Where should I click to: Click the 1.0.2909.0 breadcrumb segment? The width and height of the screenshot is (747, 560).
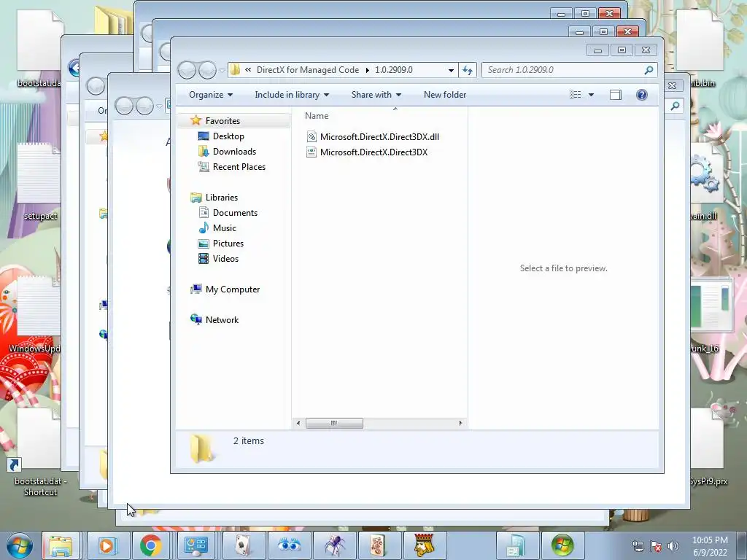(x=393, y=70)
